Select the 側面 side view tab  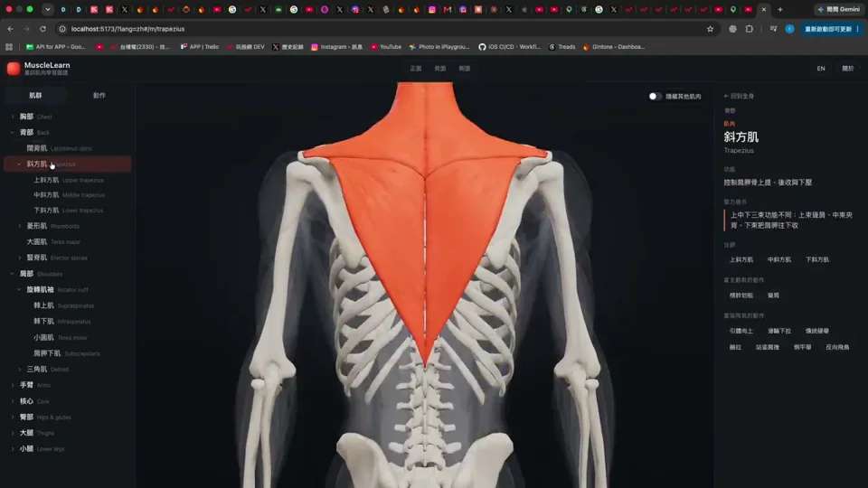point(465,69)
